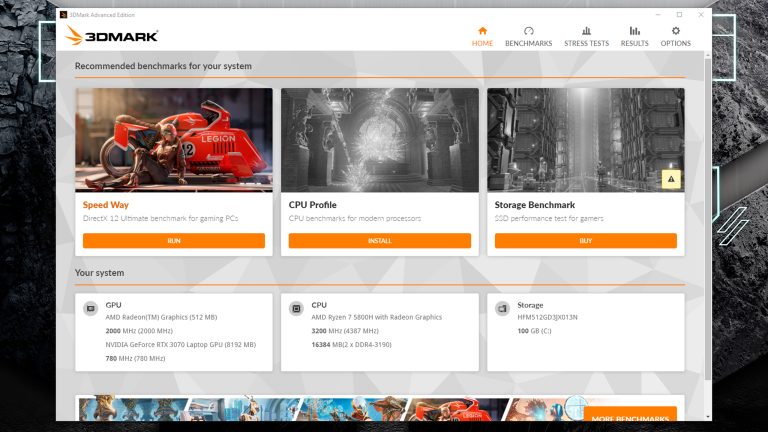Click the Storage drive icon
768x432 pixels.
(x=502, y=309)
